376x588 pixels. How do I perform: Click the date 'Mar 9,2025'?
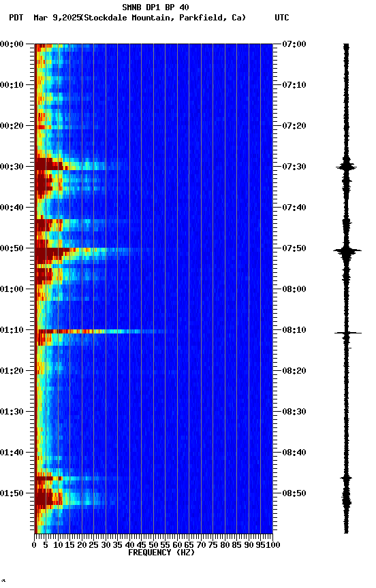[x=57, y=18]
